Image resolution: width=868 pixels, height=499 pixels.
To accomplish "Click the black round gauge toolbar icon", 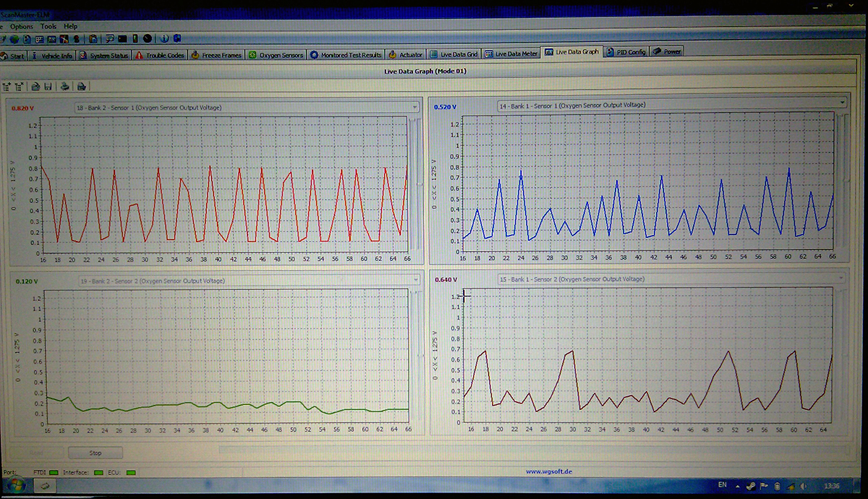I will (x=148, y=38).
